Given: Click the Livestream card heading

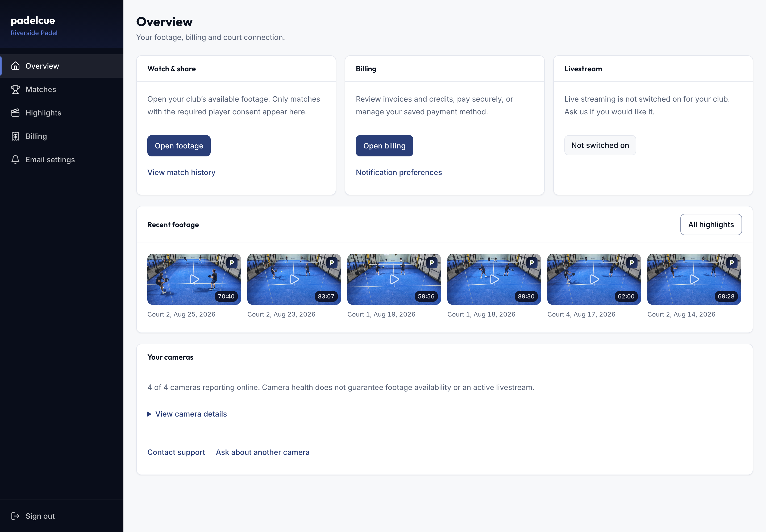Looking at the screenshot, I should [x=583, y=69].
